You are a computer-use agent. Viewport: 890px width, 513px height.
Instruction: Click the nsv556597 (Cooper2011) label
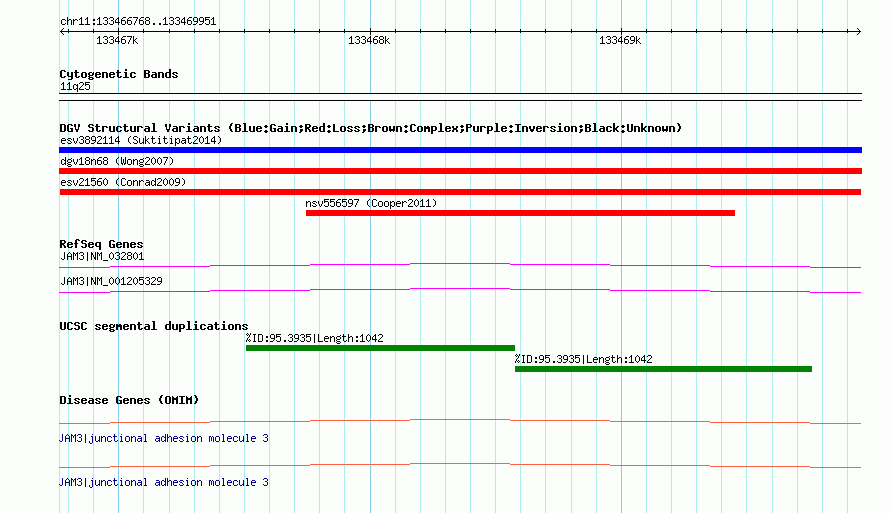point(371,203)
